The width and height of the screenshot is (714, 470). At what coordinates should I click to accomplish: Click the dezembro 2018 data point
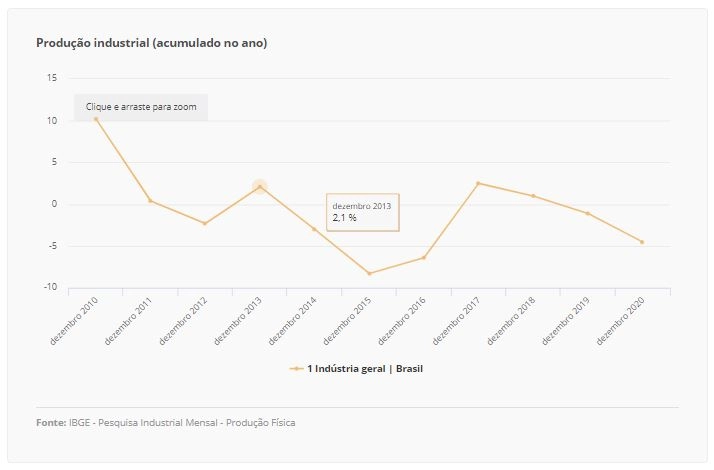[533, 196]
